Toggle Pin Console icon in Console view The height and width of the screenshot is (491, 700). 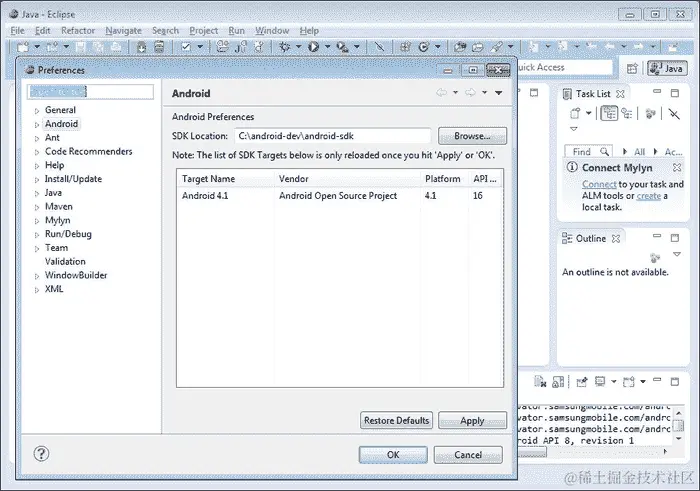tap(582, 382)
